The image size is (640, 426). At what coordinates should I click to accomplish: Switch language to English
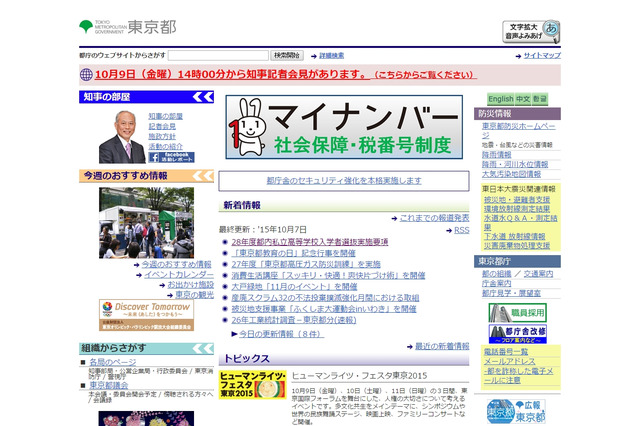500,99
